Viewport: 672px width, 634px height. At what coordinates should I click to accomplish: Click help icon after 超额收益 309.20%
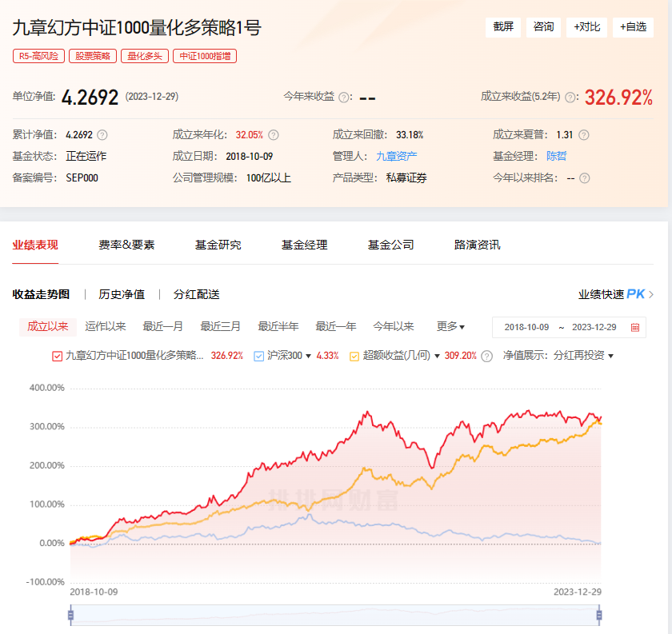click(x=487, y=356)
